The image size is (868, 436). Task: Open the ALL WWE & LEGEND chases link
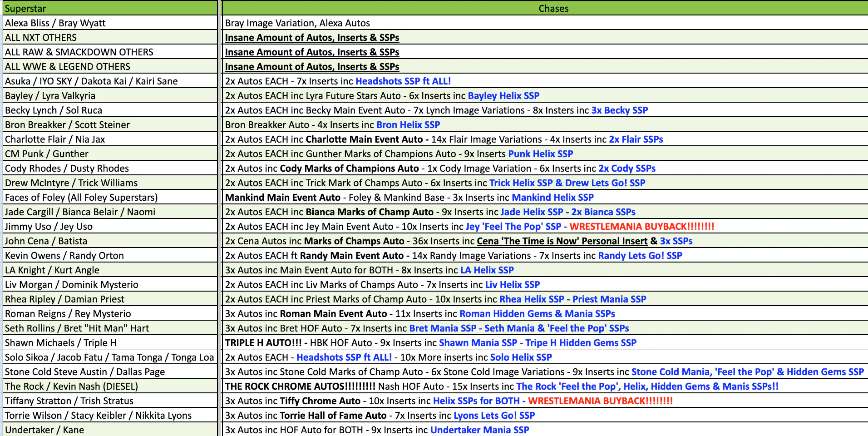point(312,67)
